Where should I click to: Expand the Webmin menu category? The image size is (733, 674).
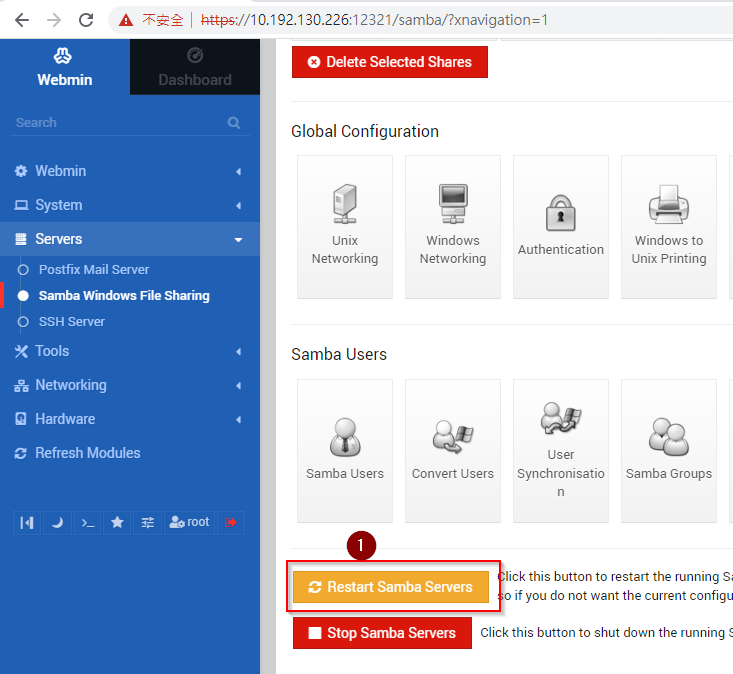tap(130, 171)
